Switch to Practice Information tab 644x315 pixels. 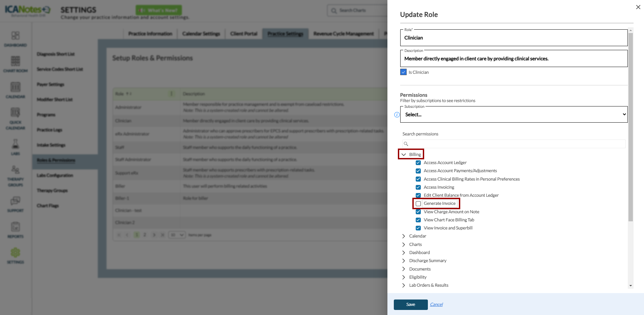tap(150, 34)
